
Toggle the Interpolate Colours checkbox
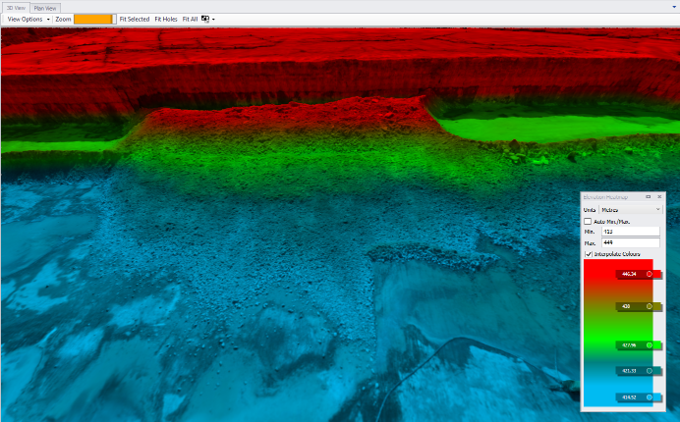588,254
